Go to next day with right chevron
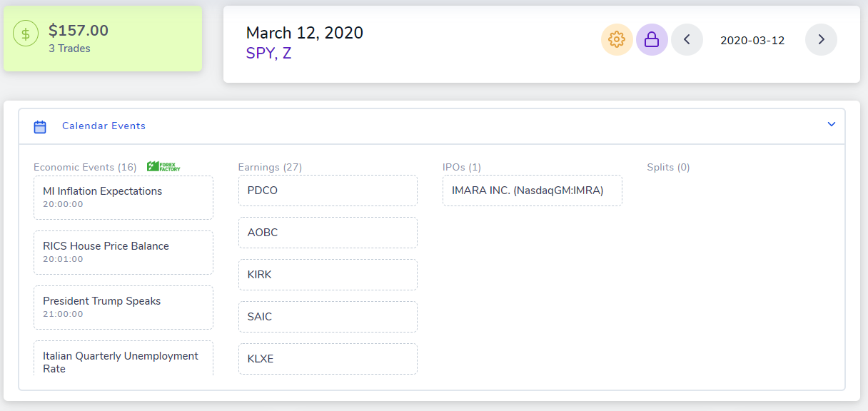The width and height of the screenshot is (868, 411). tap(821, 40)
